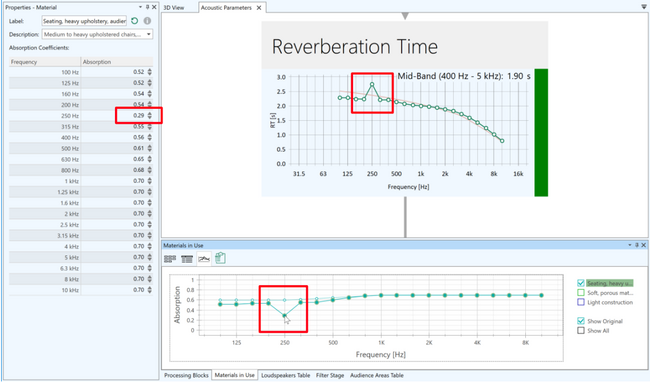Select the 800 Hz absorption value 0.68

[138, 170]
